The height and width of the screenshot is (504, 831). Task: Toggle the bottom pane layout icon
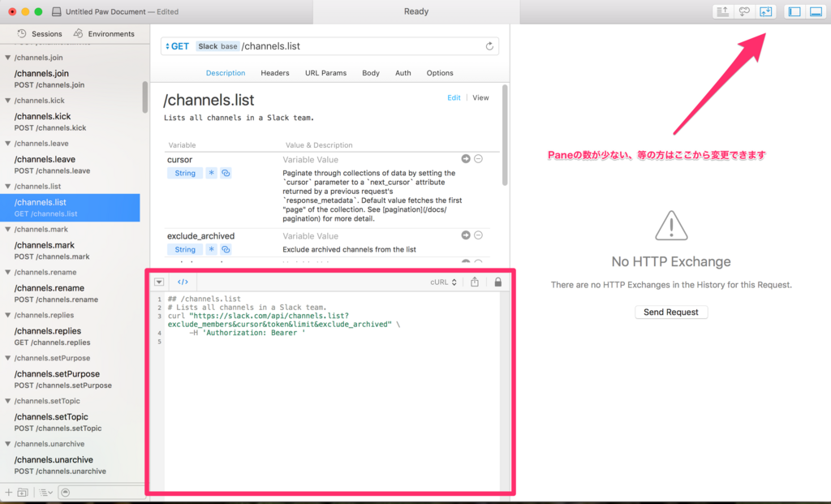(816, 11)
